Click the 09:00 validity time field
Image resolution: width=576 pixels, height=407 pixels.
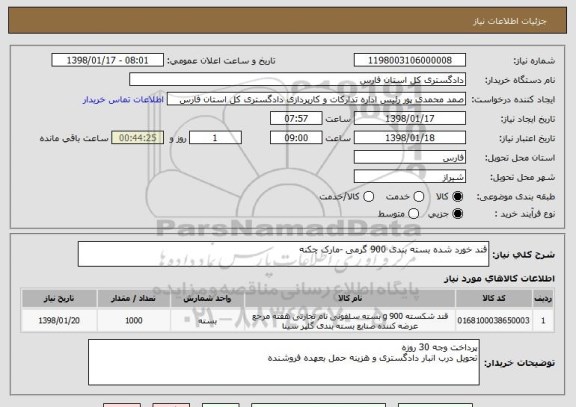click(x=296, y=138)
